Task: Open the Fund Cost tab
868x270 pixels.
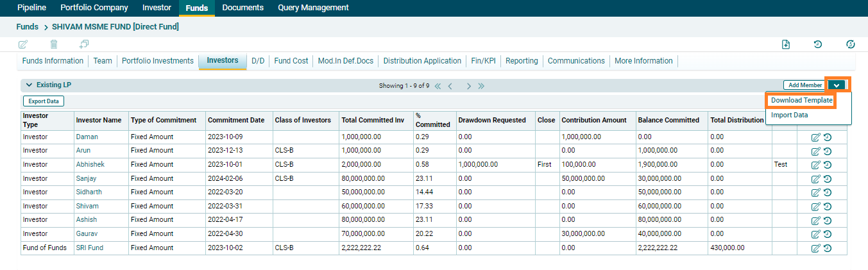Action: tap(291, 61)
